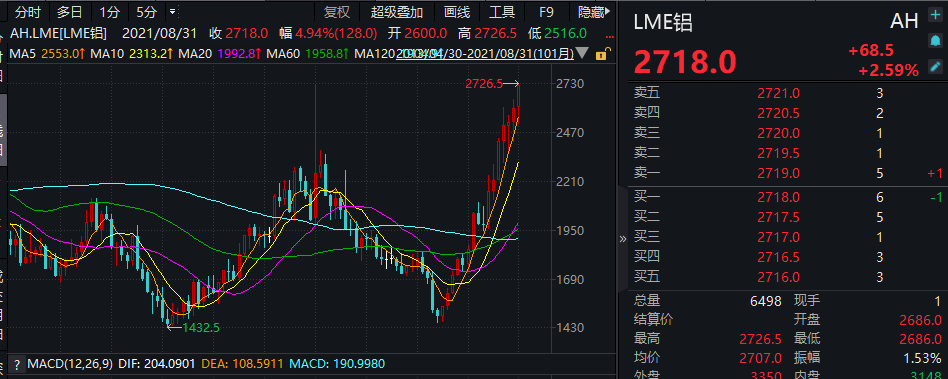This screenshot has width=948, height=379.
Task: Click the 振幅 value 1.53%
Action: tap(922, 358)
